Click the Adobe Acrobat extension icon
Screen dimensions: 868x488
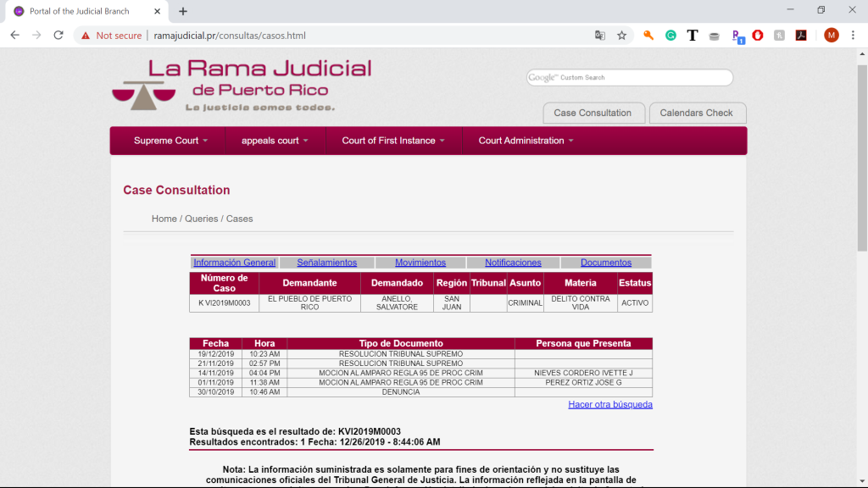coord(800,36)
